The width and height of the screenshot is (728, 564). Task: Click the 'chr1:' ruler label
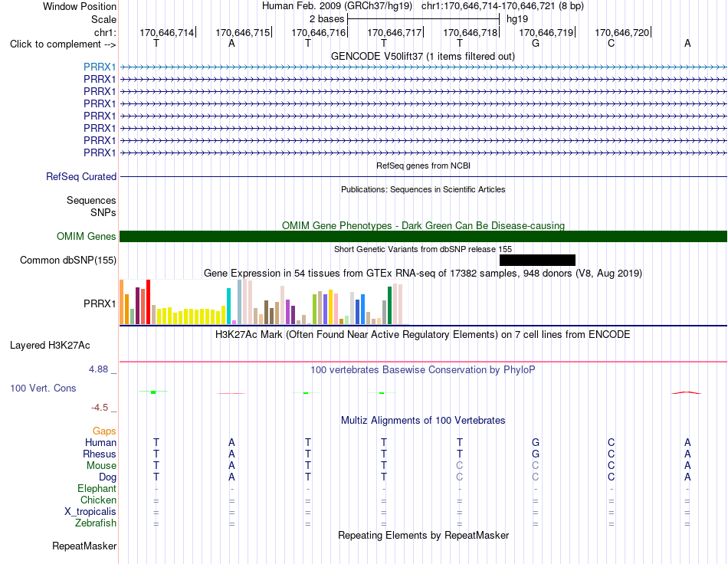pos(105,32)
